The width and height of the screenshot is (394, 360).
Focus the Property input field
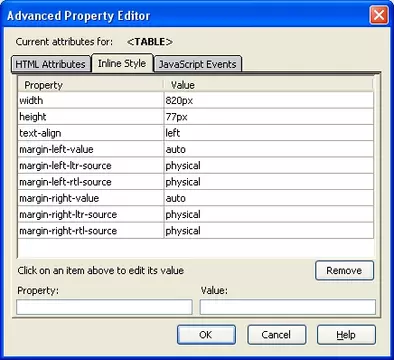[104, 307]
